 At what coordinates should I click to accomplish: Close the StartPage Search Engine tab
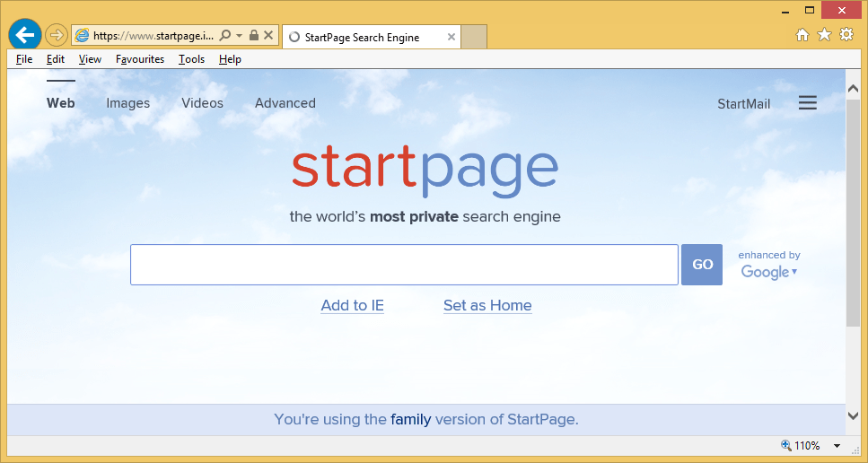[452, 37]
